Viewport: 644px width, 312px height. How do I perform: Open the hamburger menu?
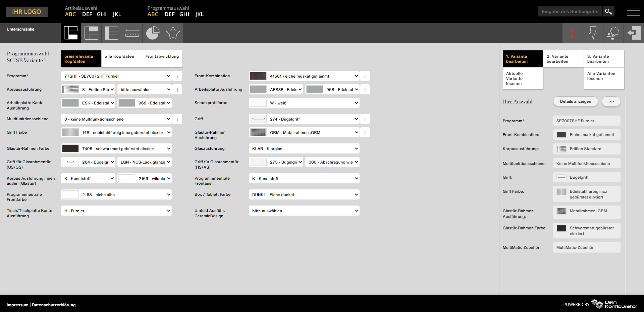click(x=633, y=12)
